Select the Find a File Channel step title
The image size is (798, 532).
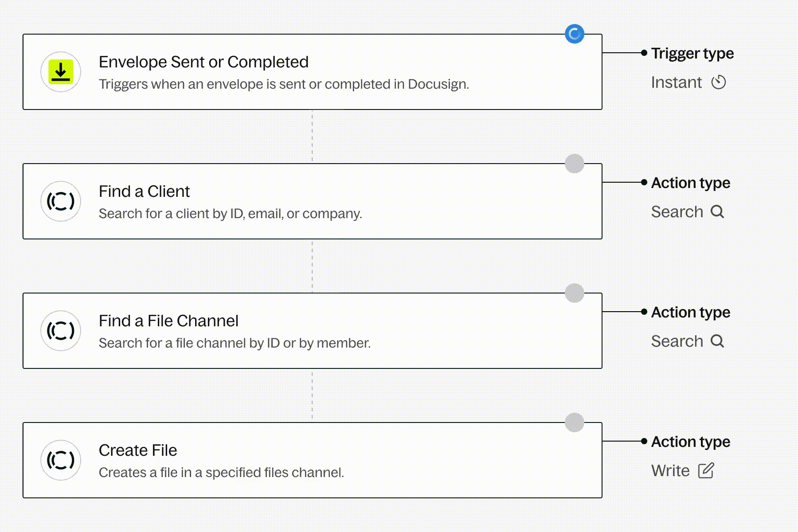point(168,321)
